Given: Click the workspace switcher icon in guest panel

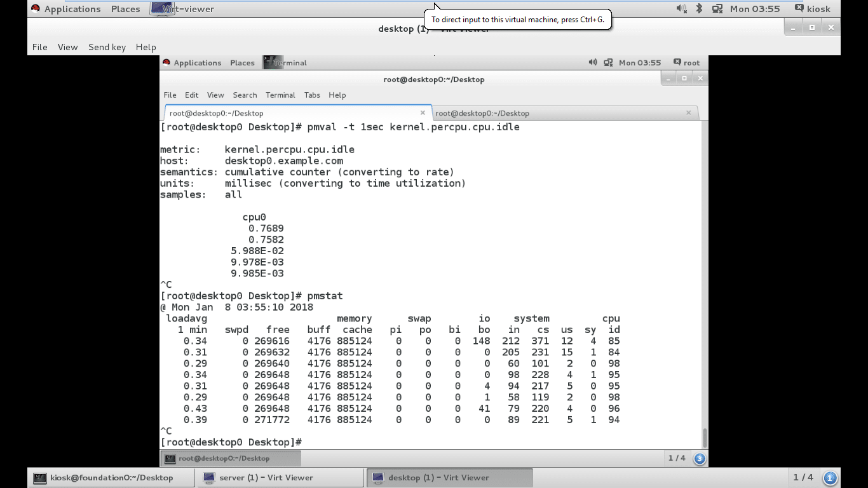Looking at the screenshot, I should coord(699,458).
